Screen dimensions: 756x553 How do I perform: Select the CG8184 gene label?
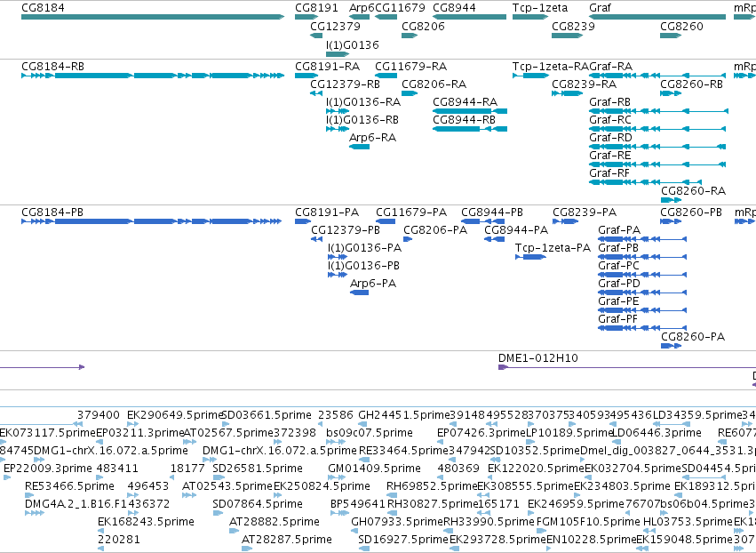(43, 8)
